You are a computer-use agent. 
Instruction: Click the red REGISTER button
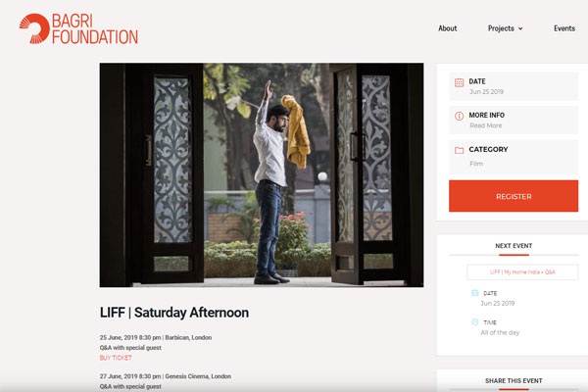click(x=514, y=196)
